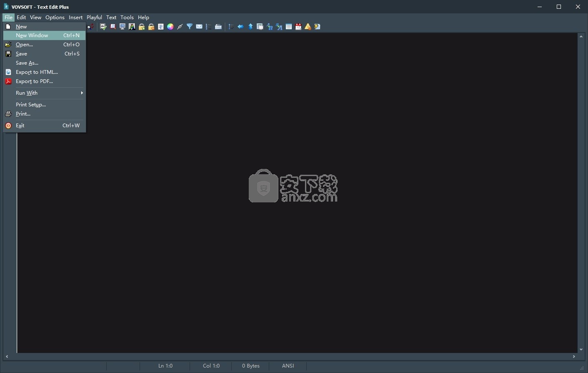Choose Open... in File menu
Screen dimensions: 588x373
44,45
